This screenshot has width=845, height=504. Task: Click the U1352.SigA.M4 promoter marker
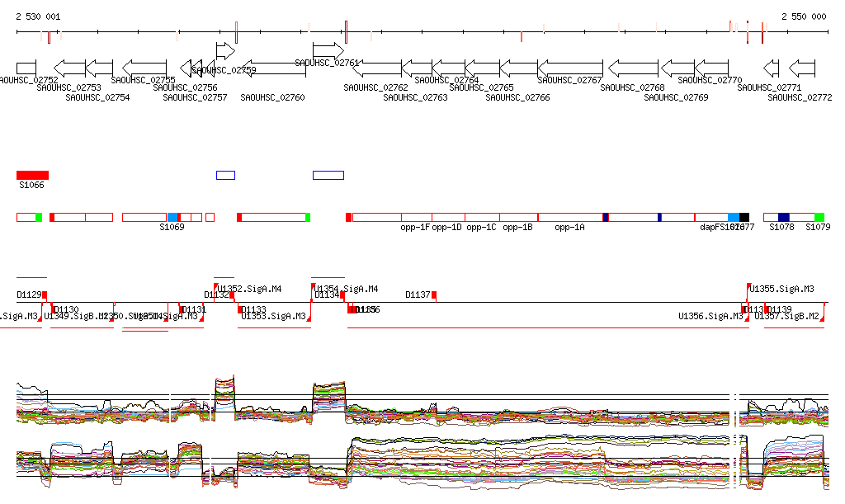point(216,286)
